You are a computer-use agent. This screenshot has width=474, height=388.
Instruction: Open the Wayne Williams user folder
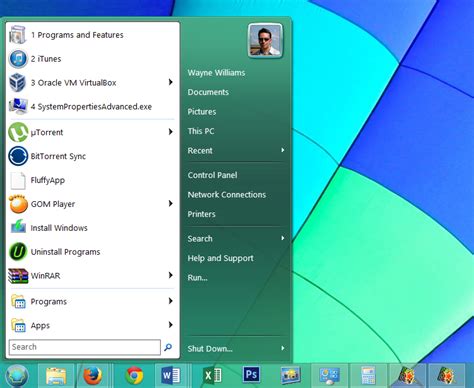216,73
